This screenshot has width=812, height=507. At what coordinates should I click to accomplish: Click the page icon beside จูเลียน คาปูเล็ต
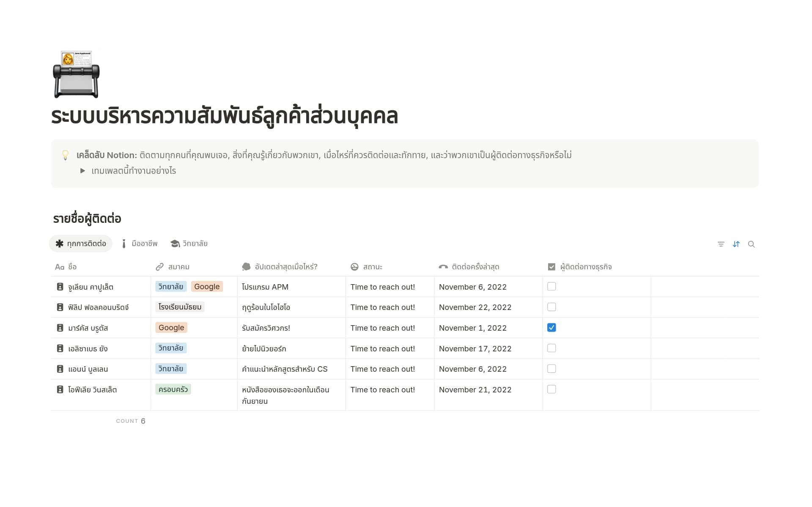(x=60, y=287)
